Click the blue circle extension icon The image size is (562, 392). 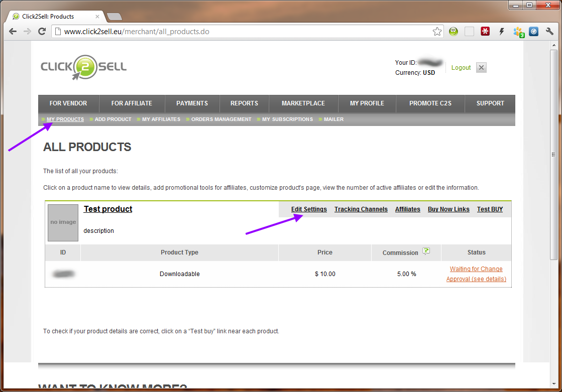[534, 32]
